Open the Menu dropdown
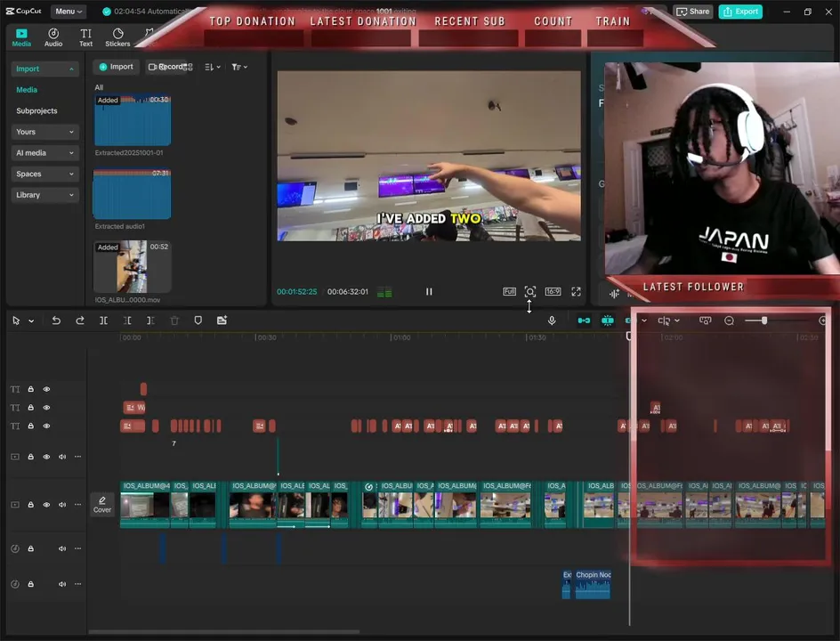Screen dimensions: 840x641 (x=69, y=12)
